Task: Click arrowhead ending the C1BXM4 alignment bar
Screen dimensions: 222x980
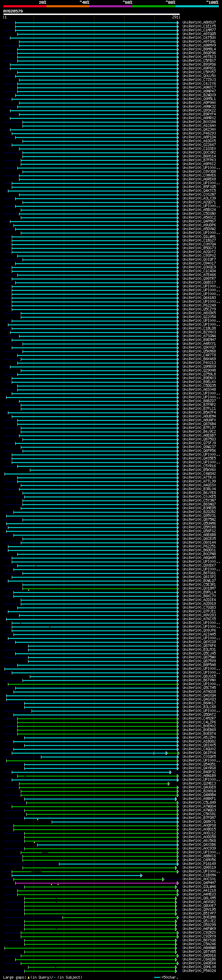Action: (x=142, y=875)
